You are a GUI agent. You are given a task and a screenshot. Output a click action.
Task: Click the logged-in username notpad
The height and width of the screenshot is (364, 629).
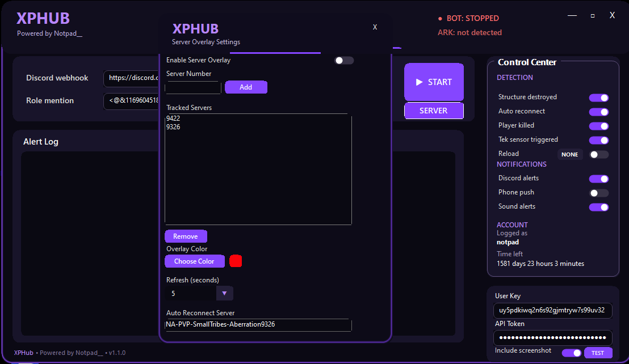click(x=508, y=242)
